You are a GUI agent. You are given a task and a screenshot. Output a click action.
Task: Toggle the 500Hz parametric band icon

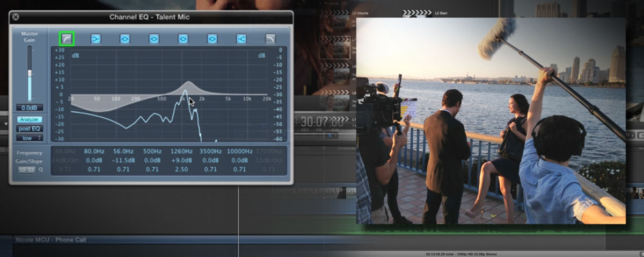coord(153,39)
